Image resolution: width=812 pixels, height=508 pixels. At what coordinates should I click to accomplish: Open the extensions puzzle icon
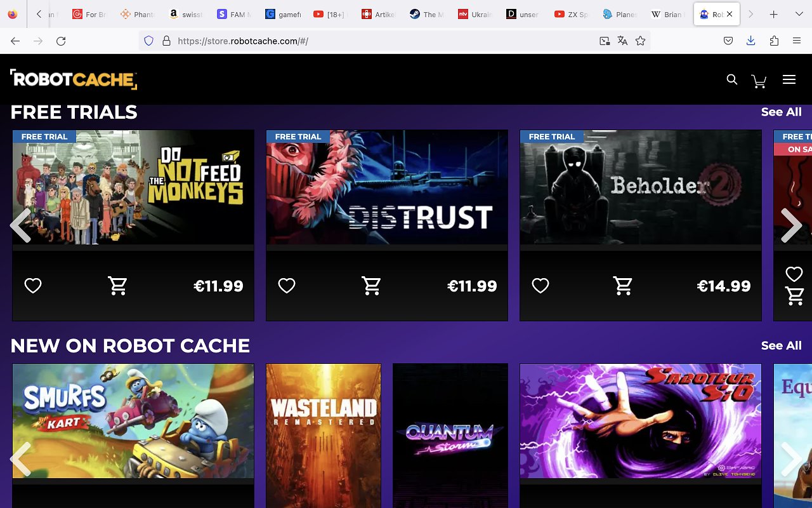tap(774, 41)
